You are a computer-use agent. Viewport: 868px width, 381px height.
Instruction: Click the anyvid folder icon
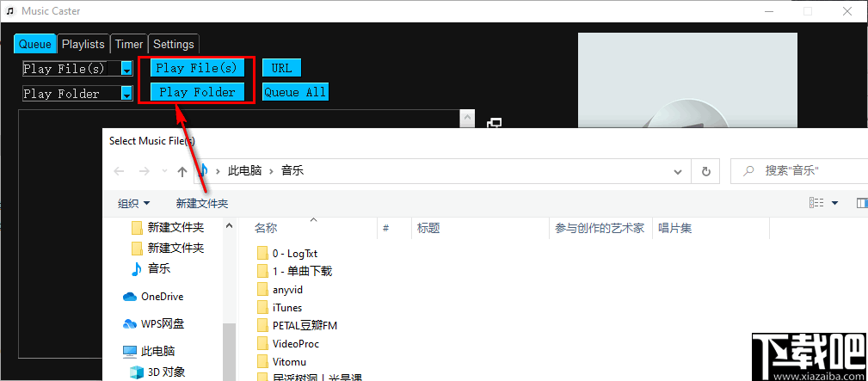pyautogui.click(x=262, y=290)
